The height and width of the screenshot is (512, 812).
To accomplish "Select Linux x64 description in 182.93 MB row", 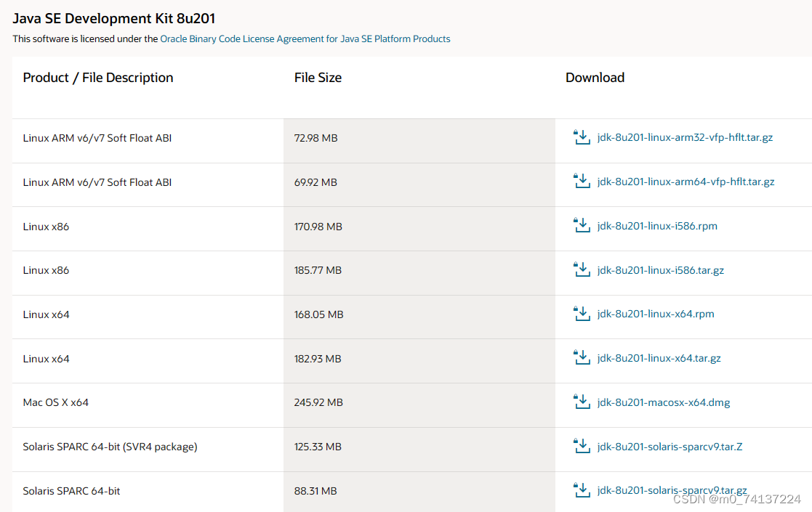I will tap(46, 359).
